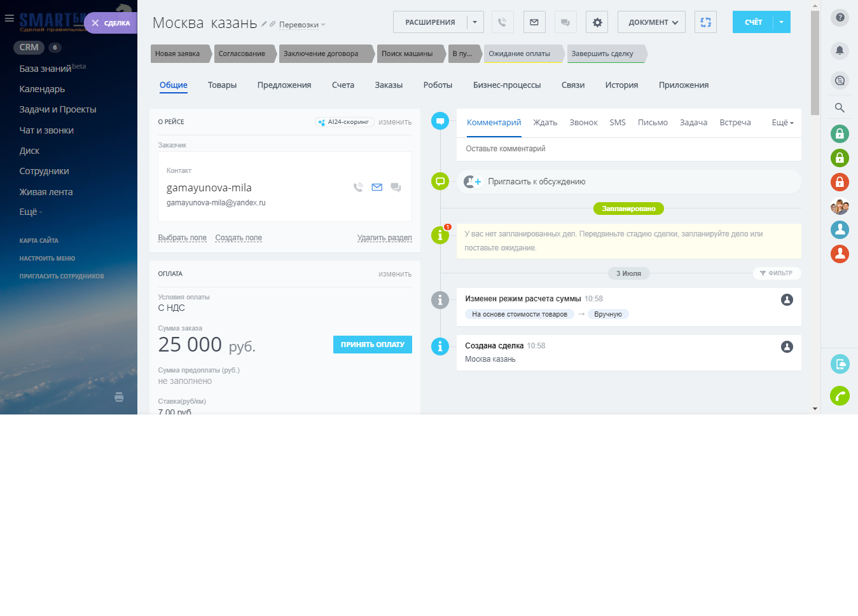
Task: Open help question mark icon
Action: coord(840,17)
